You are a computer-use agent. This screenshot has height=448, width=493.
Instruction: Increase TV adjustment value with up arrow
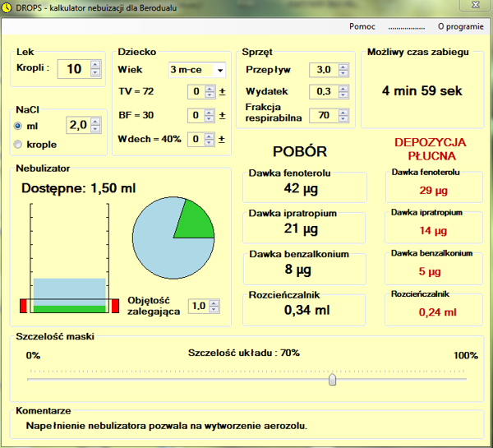click(x=210, y=88)
